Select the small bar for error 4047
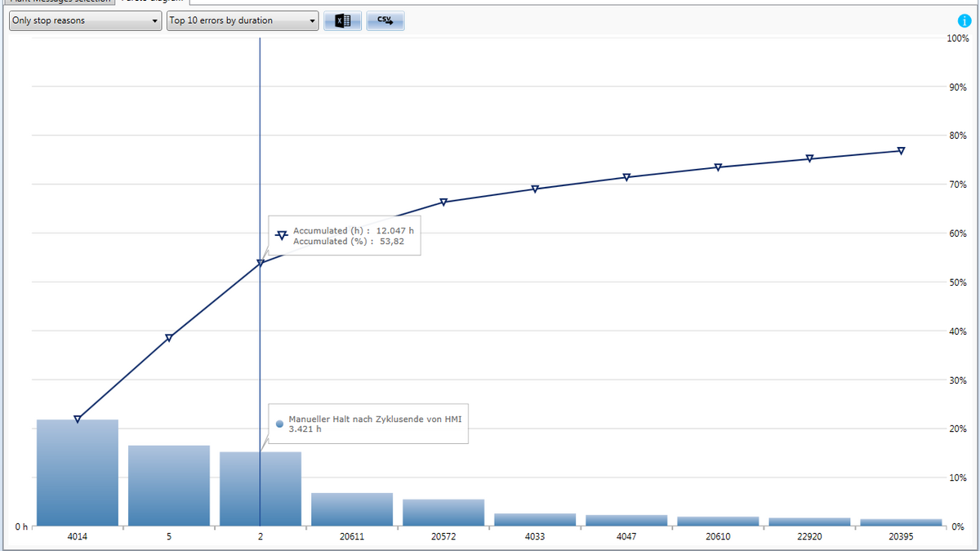980x551 pixels. pyautogui.click(x=626, y=520)
